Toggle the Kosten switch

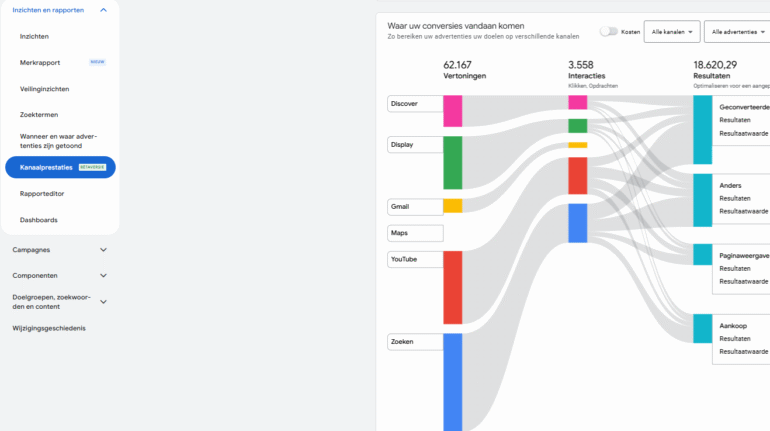[x=608, y=32]
